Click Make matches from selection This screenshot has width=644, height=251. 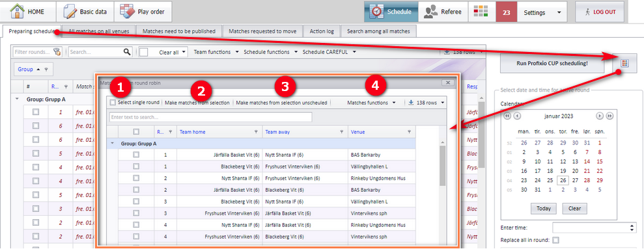coord(197,103)
